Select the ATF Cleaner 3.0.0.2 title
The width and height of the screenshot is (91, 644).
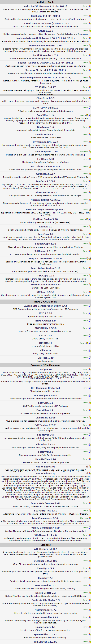45,549
